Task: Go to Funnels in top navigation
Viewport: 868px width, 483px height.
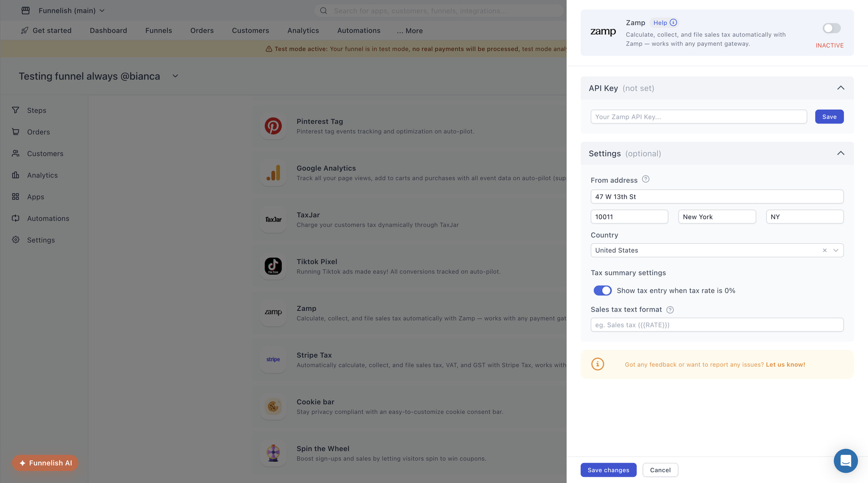Action: coord(159,30)
